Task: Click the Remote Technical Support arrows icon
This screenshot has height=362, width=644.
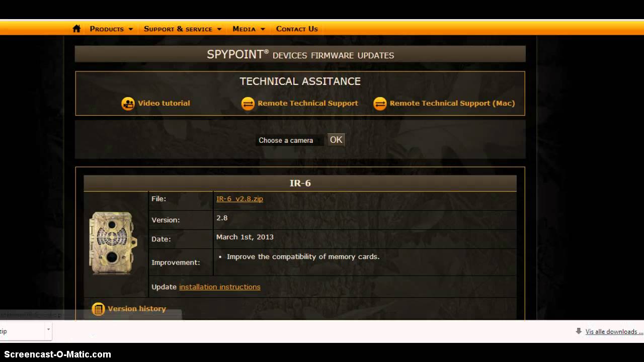Action: (248, 104)
